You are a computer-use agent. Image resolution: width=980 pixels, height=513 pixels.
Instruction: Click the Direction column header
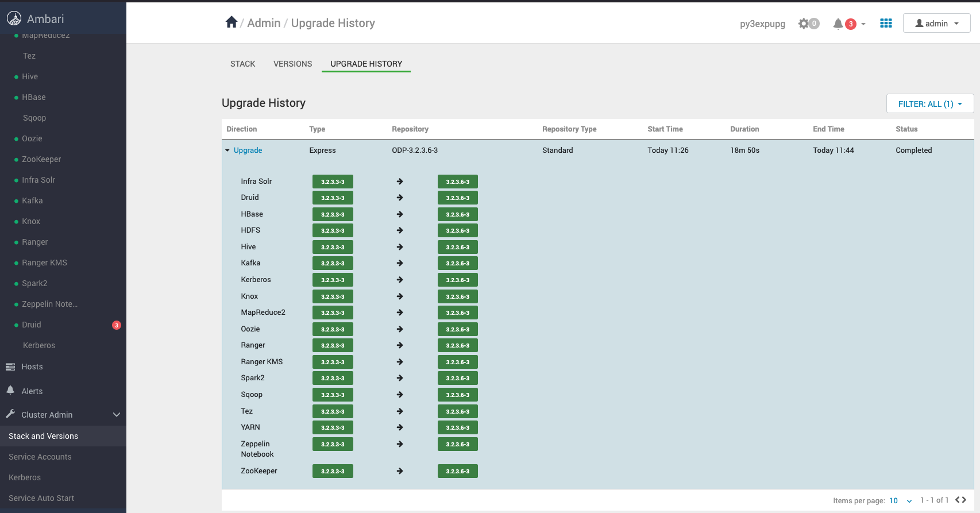pos(242,129)
